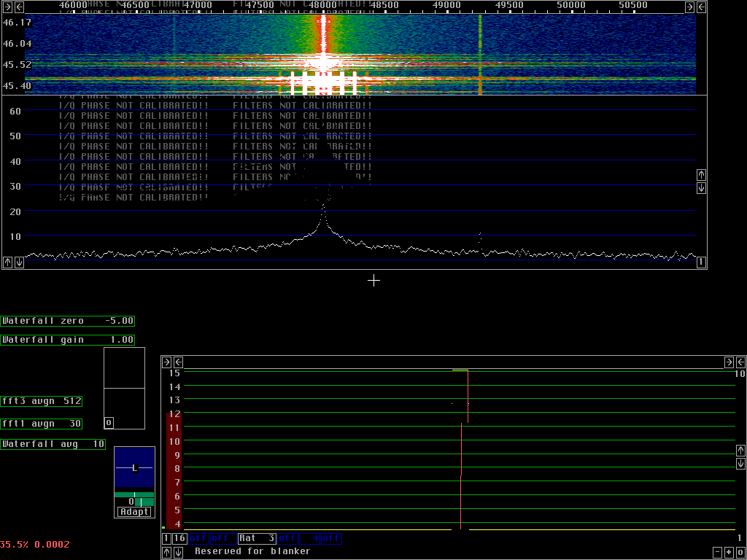Click the plus button in blanker graph corner

point(729,553)
